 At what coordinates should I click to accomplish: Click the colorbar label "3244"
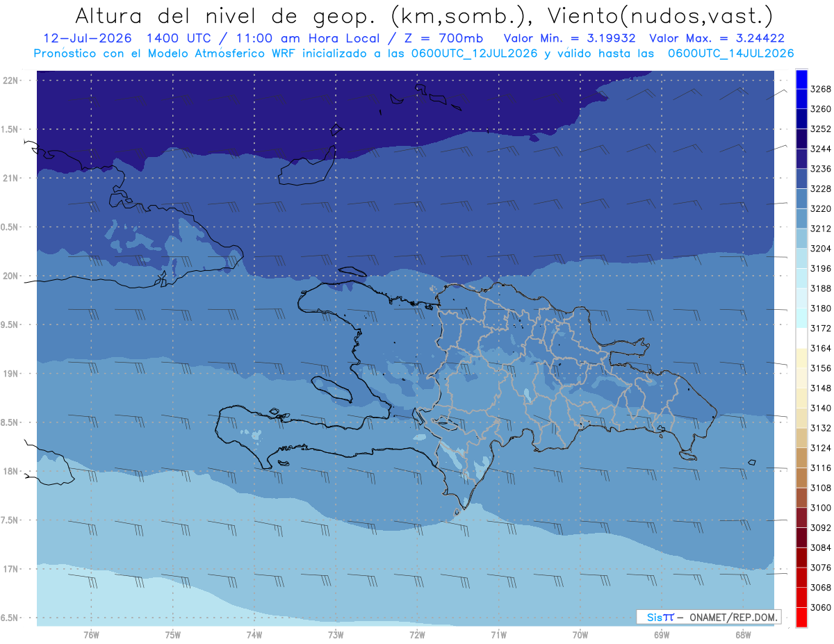pyautogui.click(x=821, y=149)
